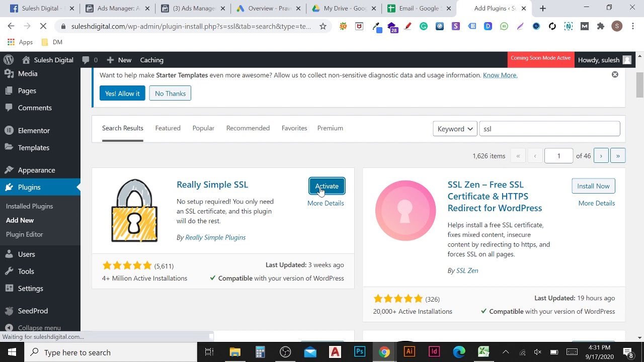Open Really Simple Plugins author link
The width and height of the screenshot is (644, 362).
(215, 237)
